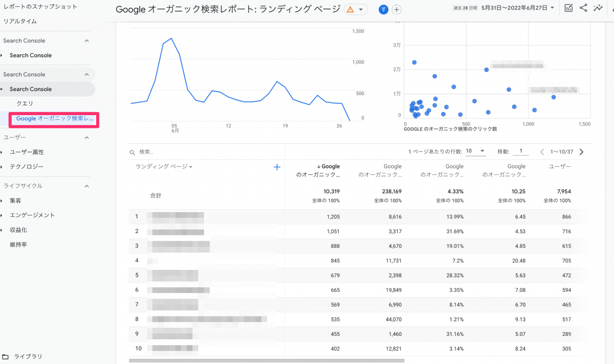Open the rows per page dropdown
614x364 pixels.
point(475,151)
